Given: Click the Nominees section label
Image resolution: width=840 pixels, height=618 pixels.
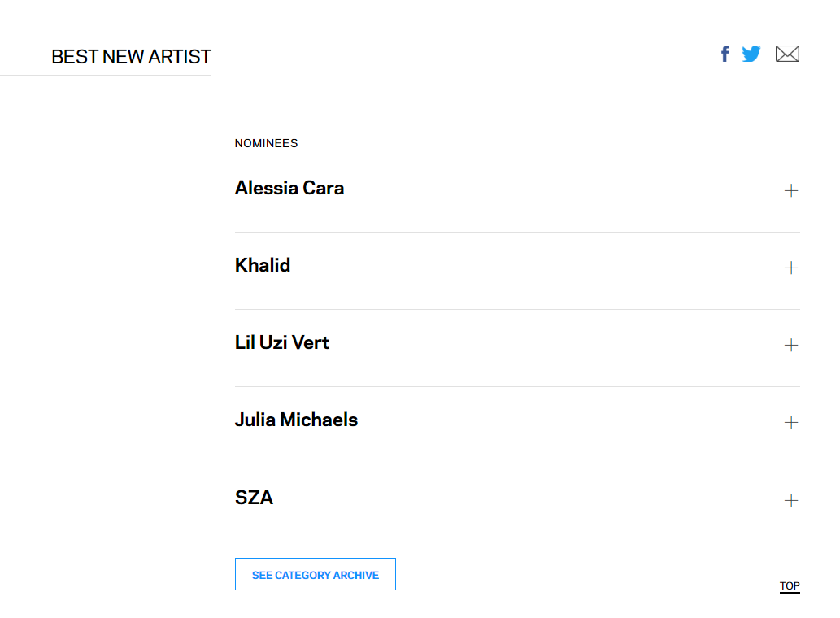Looking at the screenshot, I should coord(266,143).
